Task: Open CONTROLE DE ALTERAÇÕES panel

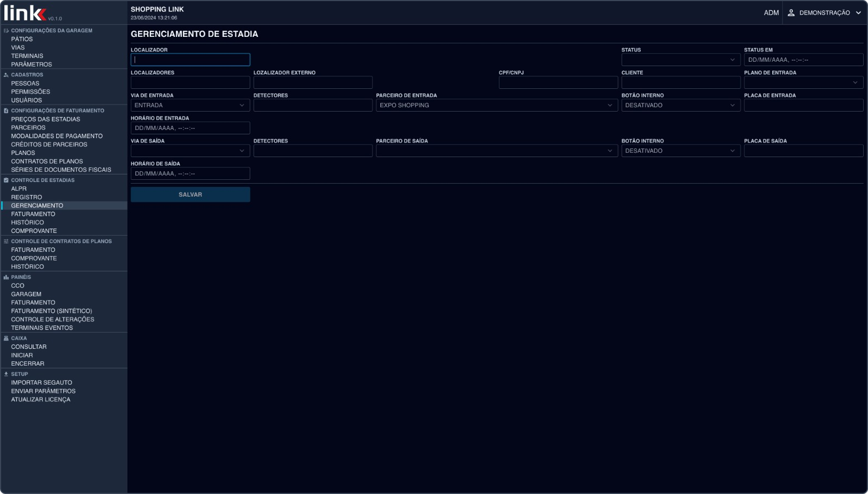Action: click(52, 320)
